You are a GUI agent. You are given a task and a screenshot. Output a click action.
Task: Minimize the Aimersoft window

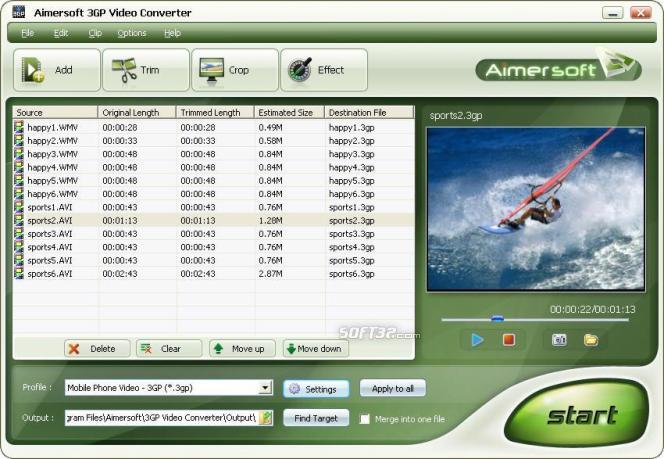coord(612,13)
